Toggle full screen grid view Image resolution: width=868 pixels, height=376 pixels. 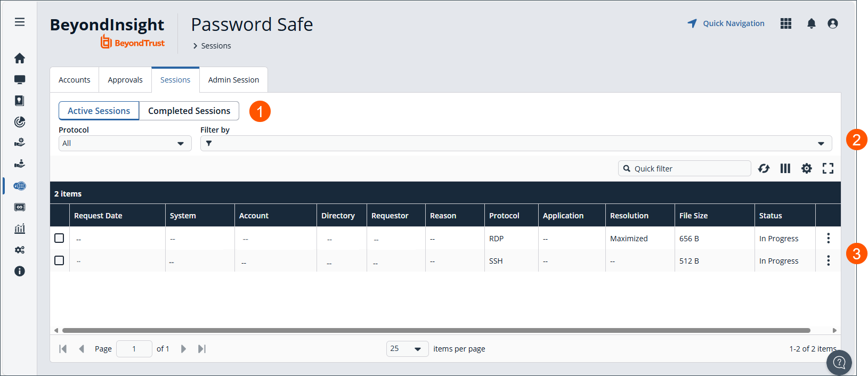click(828, 168)
